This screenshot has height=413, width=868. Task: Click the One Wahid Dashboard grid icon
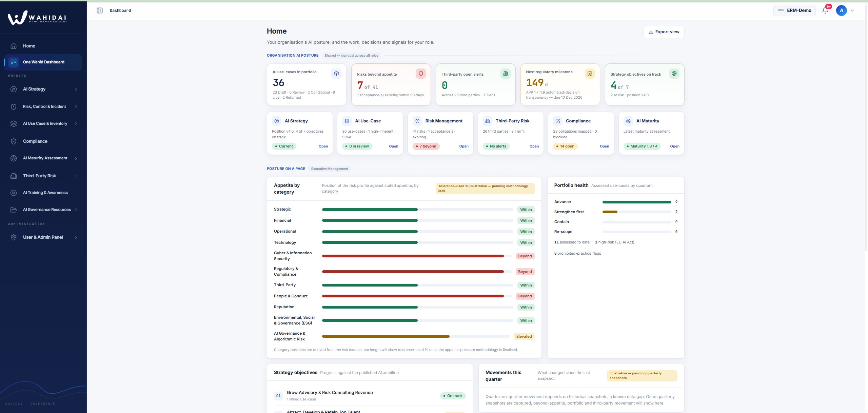pos(14,62)
